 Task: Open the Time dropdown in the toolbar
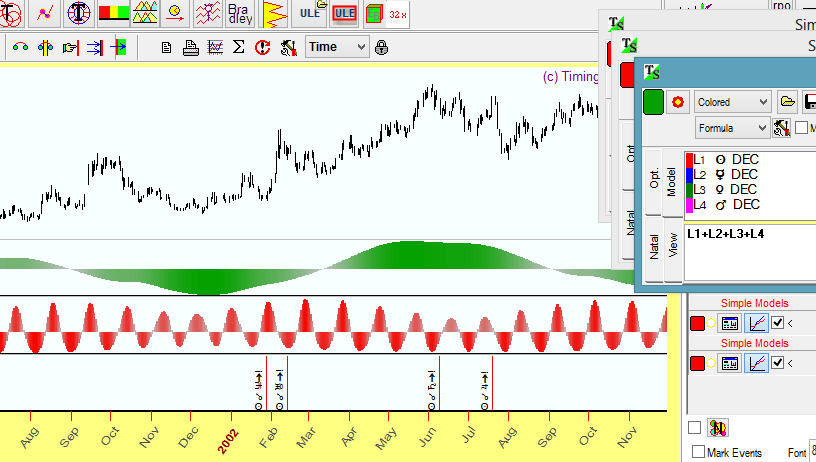coord(338,47)
